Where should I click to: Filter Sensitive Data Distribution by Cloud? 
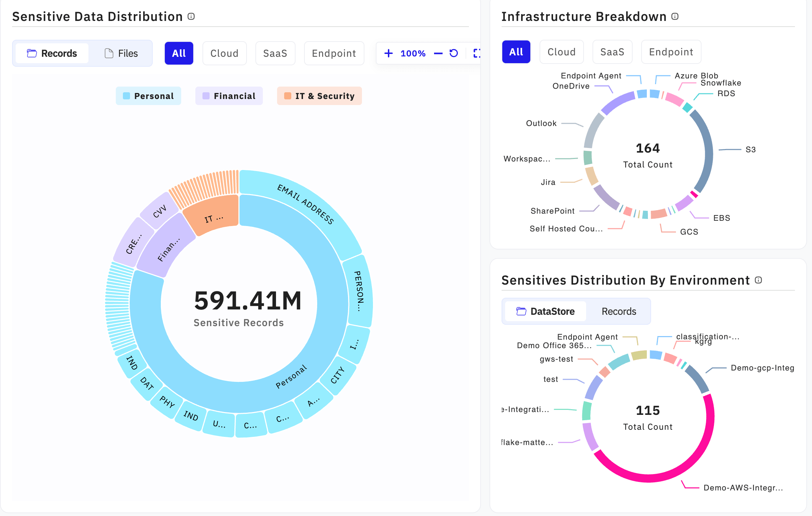224,53
